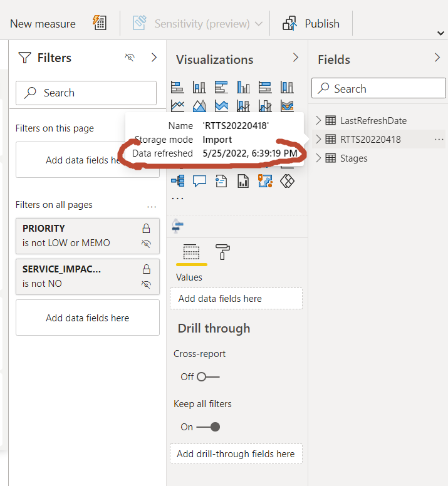Select the Stages table name
The image size is (448, 486).
click(x=354, y=158)
